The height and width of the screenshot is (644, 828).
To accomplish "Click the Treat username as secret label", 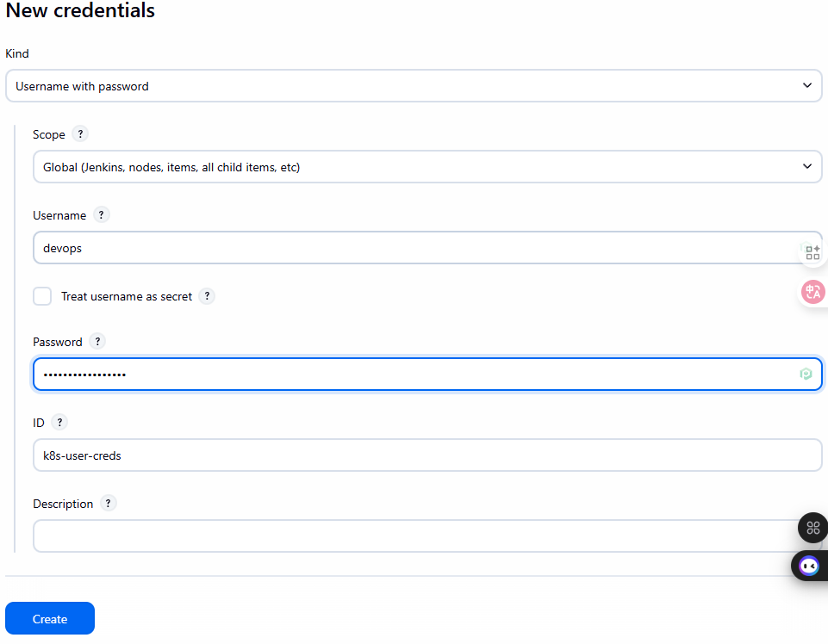I will [x=127, y=296].
